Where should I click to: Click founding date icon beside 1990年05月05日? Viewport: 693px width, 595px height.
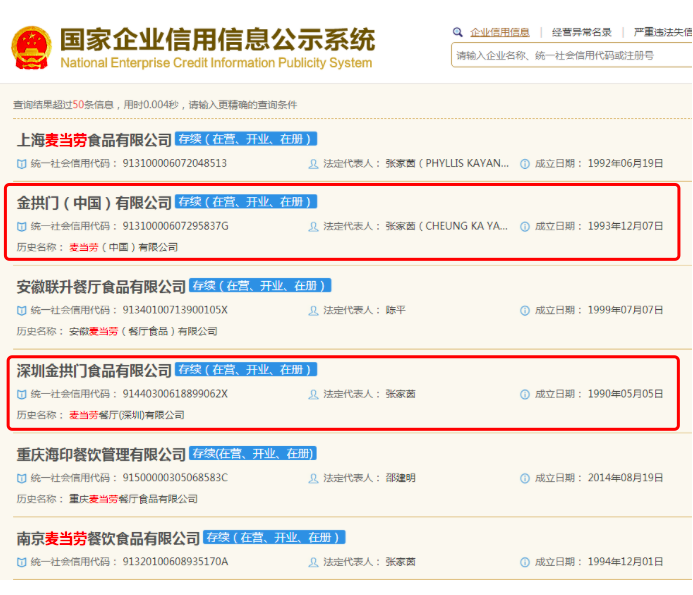click(525, 394)
